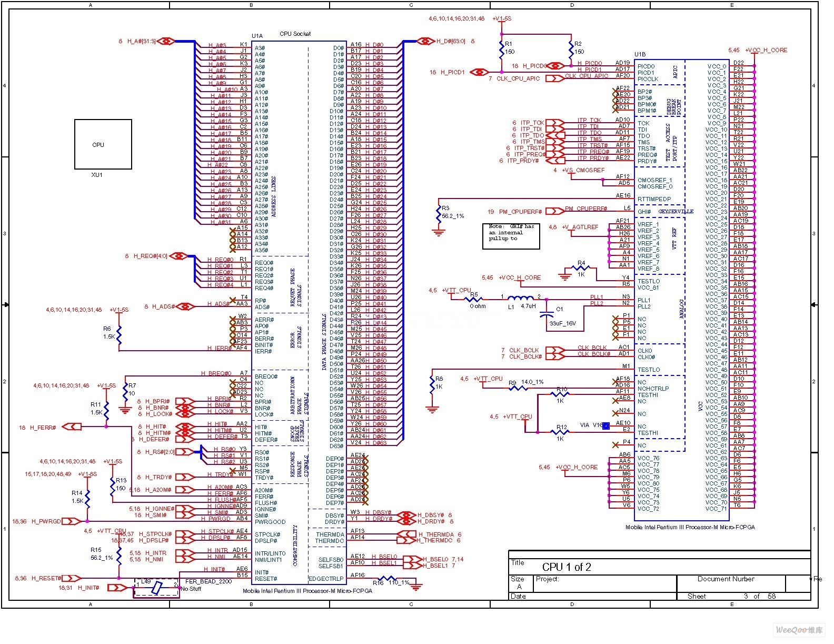The height and width of the screenshot is (644, 834).
Task: Click inductor L1 4.7uH symbol
Action: tap(520, 298)
